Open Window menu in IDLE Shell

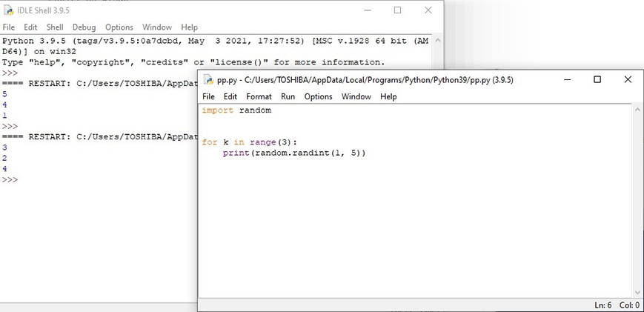coord(156,27)
